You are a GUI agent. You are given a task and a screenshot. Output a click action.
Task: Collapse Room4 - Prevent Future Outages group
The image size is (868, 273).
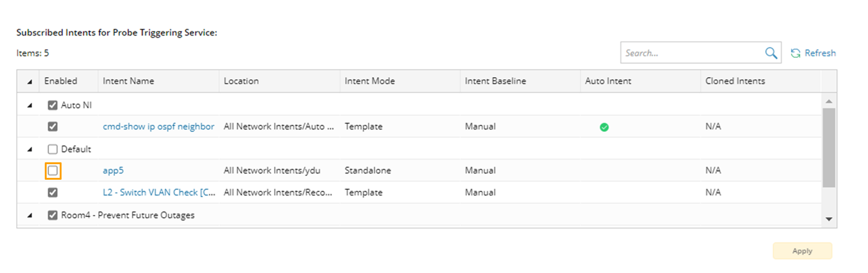click(30, 216)
